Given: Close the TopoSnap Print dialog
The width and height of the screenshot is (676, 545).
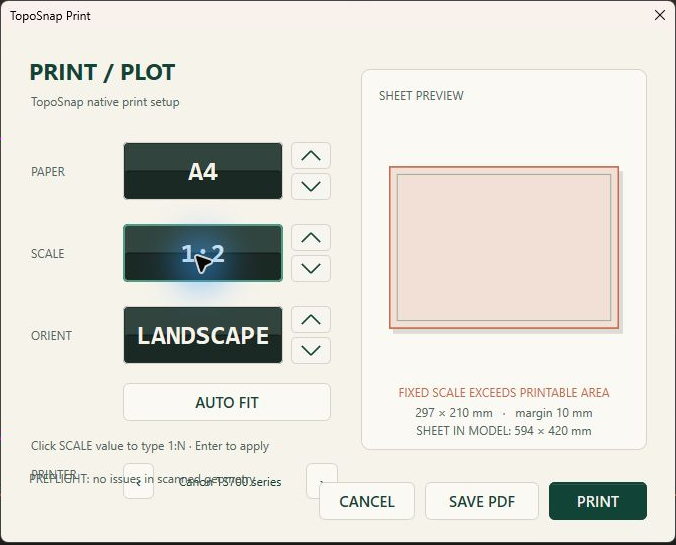Looking at the screenshot, I should pos(660,16).
